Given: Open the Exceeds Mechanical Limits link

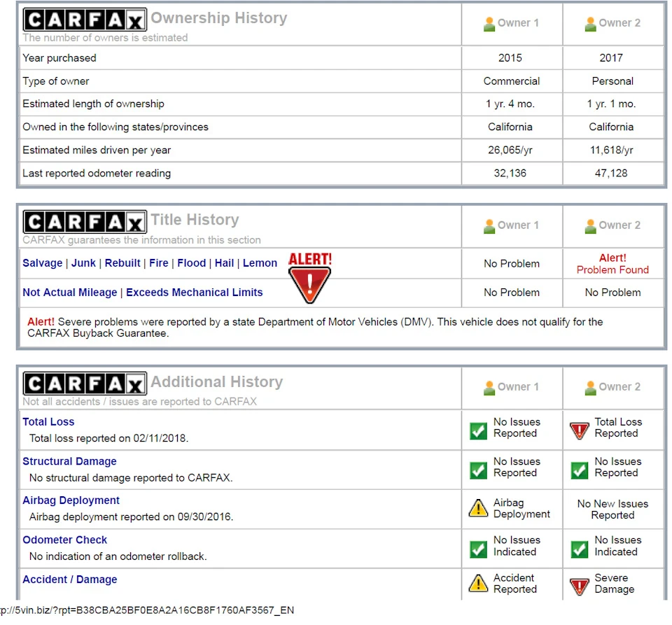Looking at the screenshot, I should pyautogui.click(x=195, y=293).
